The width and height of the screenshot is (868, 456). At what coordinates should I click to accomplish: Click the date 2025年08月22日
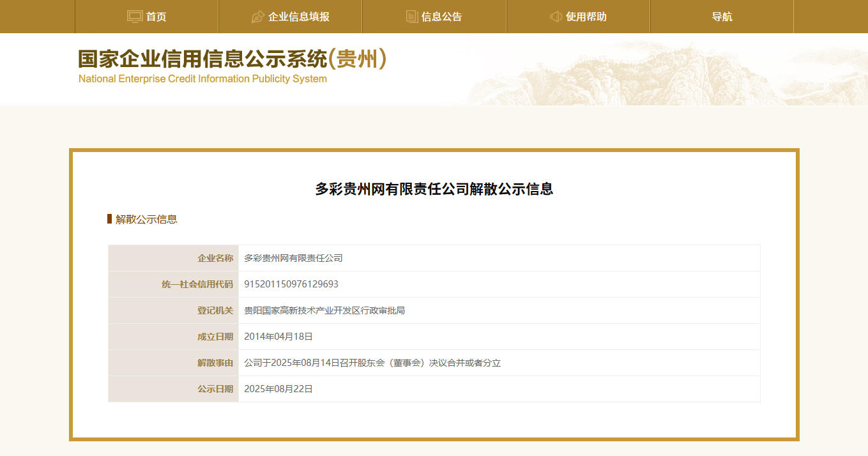pos(278,389)
